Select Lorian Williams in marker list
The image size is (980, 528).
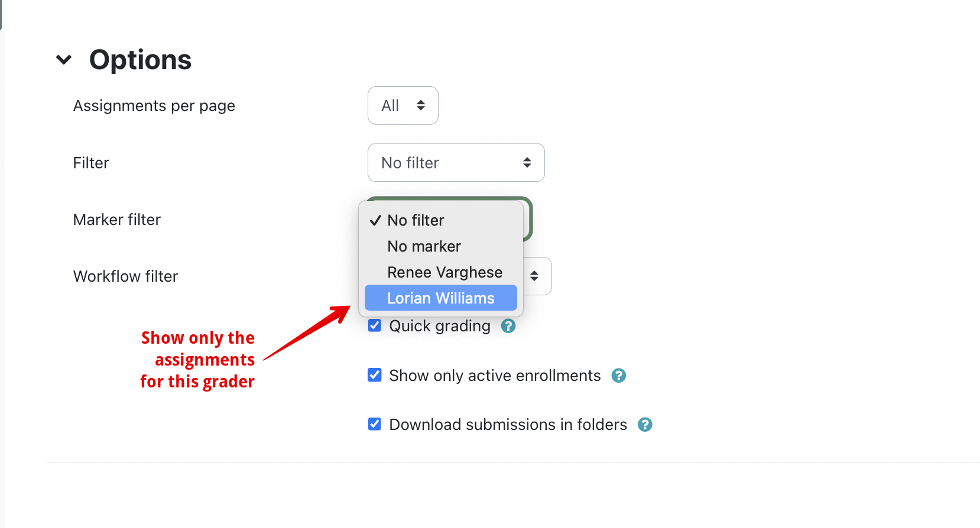[440, 298]
